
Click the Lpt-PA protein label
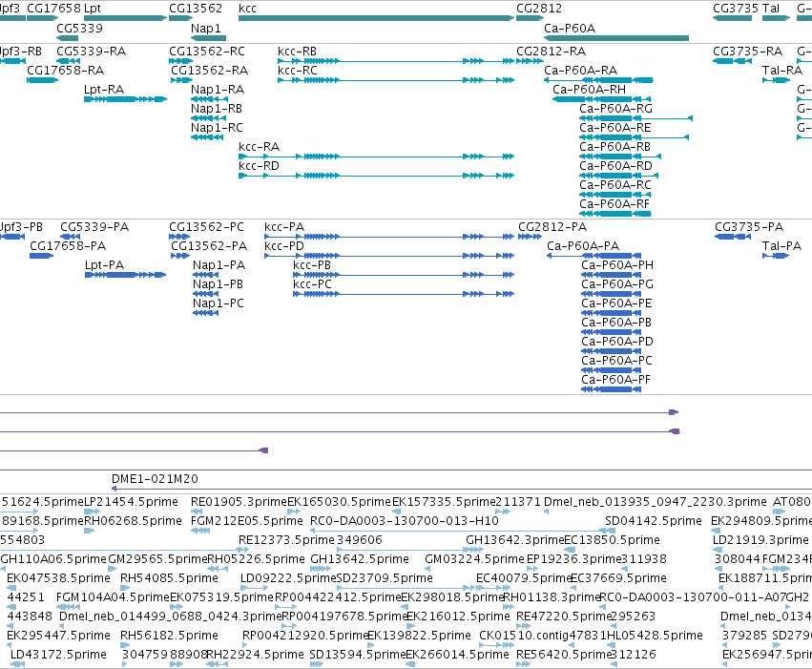tap(105, 265)
